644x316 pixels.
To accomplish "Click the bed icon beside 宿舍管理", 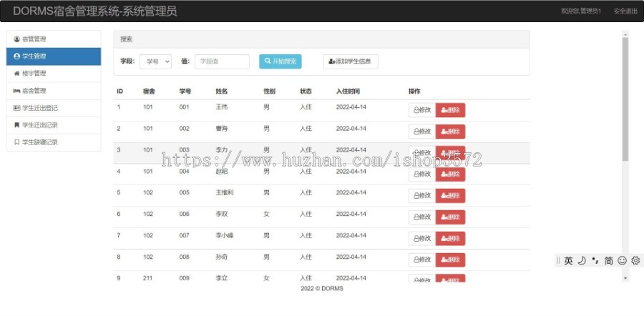I will click(x=17, y=91).
